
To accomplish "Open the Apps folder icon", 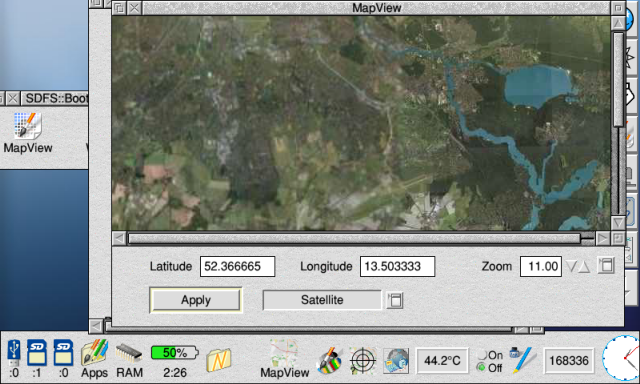I will tap(94, 358).
